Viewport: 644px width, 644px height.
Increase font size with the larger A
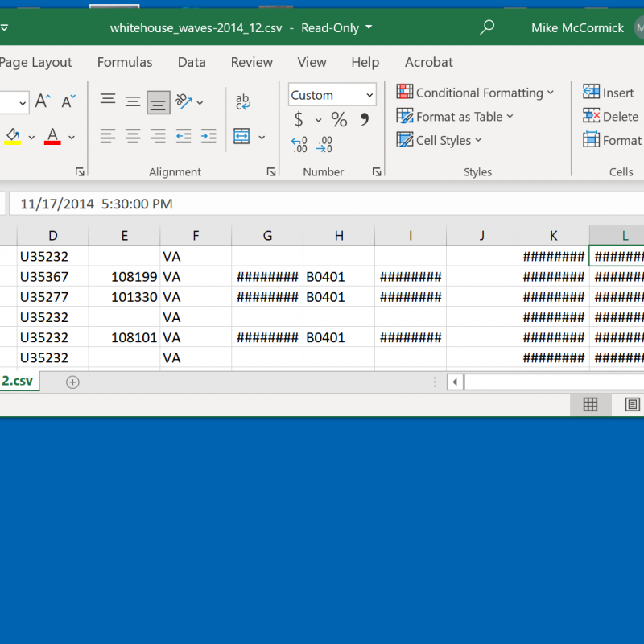(43, 101)
